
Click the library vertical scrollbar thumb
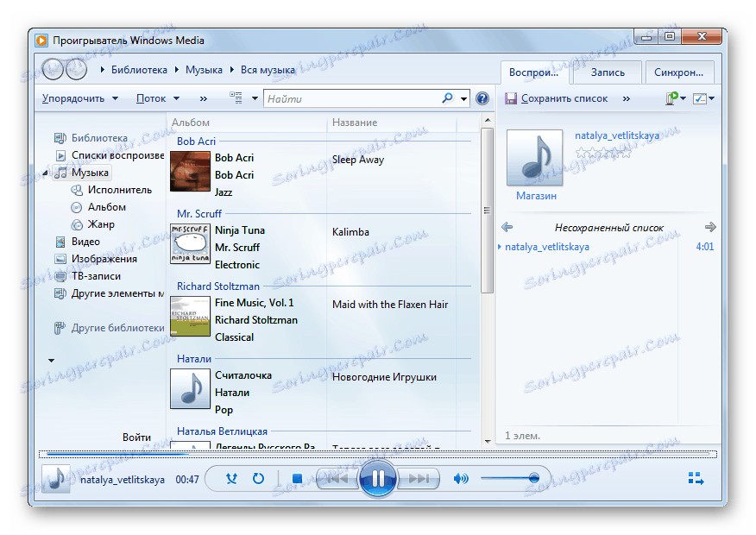pos(487,211)
